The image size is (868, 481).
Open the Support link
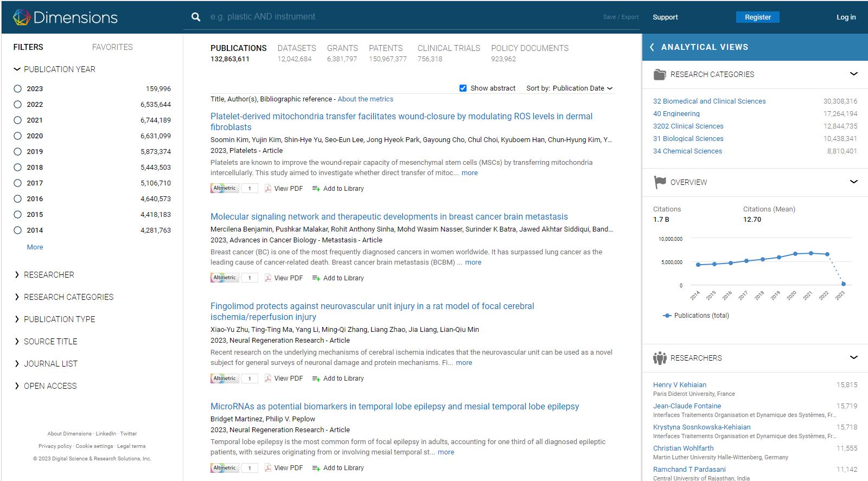click(665, 17)
